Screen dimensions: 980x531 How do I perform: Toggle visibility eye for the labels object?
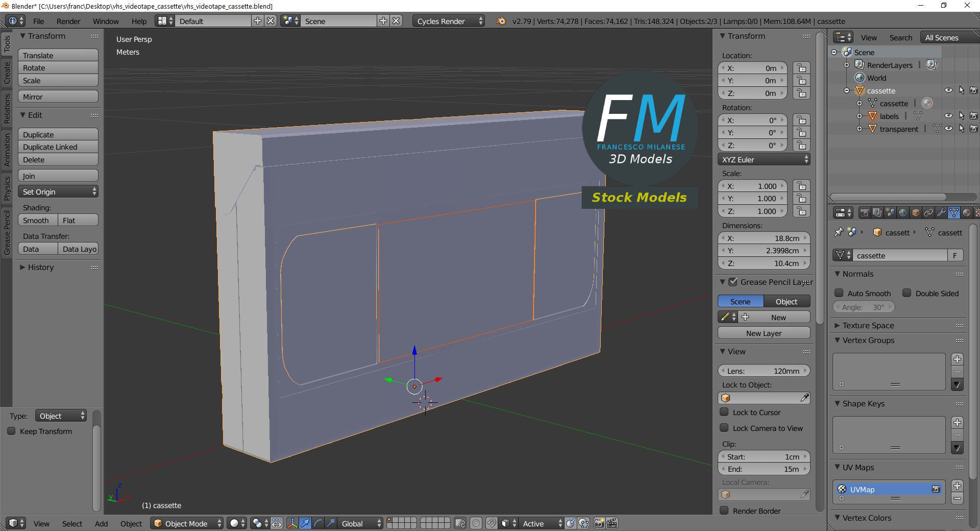pos(948,116)
